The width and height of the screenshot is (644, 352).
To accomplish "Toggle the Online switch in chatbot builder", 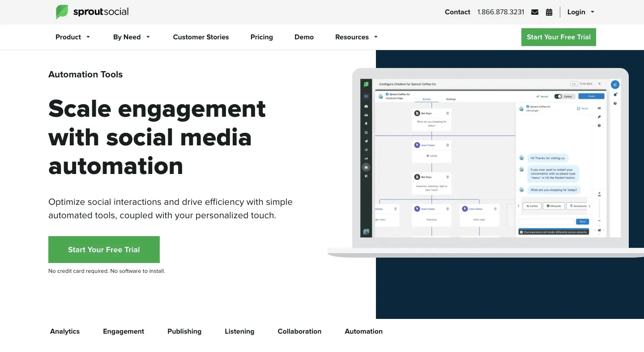I will (558, 96).
